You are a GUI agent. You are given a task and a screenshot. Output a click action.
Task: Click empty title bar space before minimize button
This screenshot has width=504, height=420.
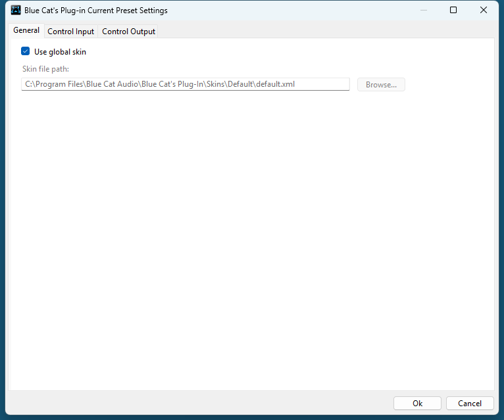pyautogui.click(x=296, y=11)
